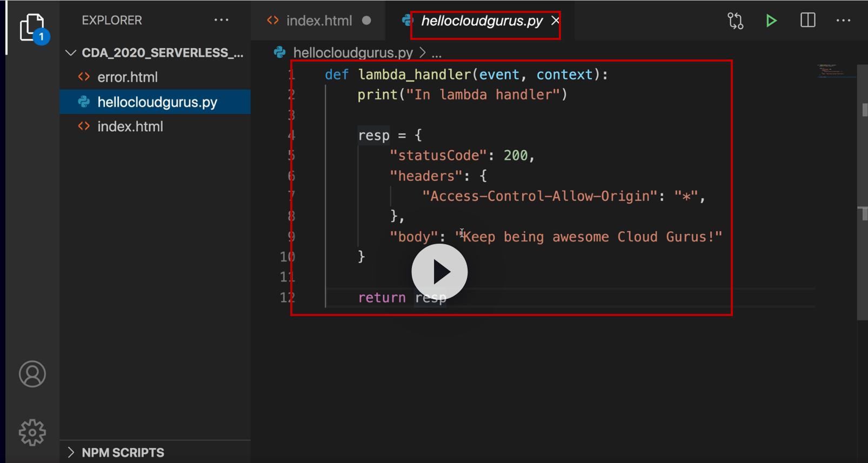Click hellocloudgurus.py in the breadcrumb
The width and height of the screenshot is (868, 463).
pyautogui.click(x=353, y=52)
